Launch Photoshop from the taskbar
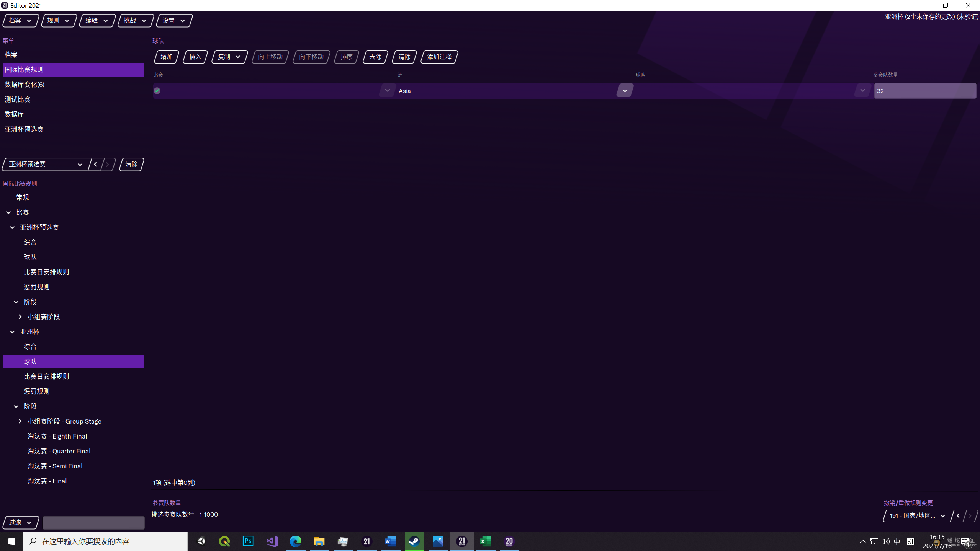980x551 pixels. [x=248, y=541]
